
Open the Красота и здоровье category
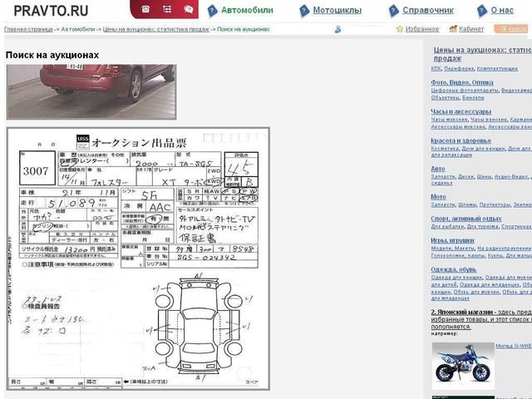(x=461, y=140)
